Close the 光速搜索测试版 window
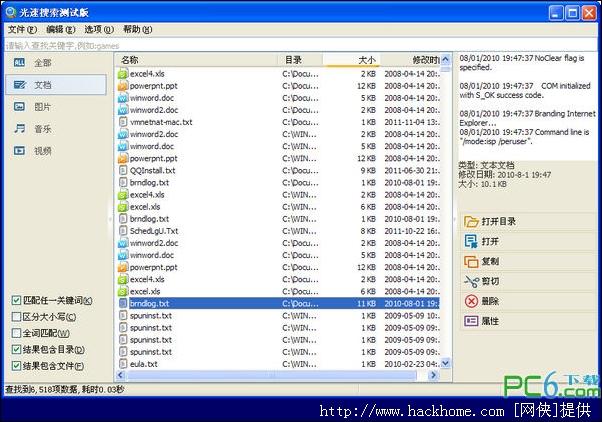602x422 pixels. coord(589,13)
